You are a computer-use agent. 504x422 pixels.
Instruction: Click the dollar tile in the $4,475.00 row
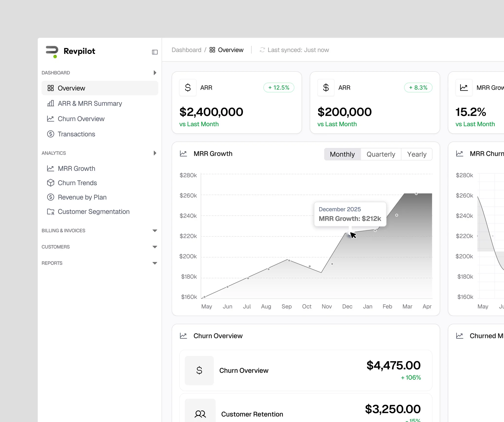point(199,370)
